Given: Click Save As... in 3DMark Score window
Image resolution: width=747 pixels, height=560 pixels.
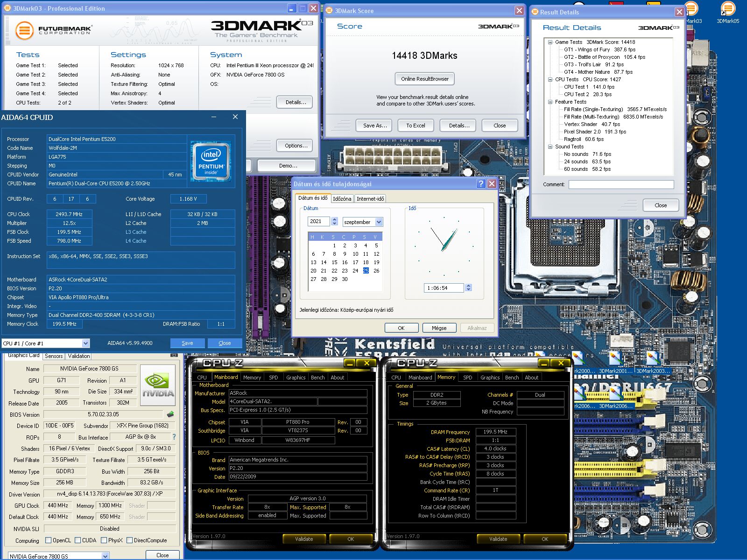Looking at the screenshot, I should point(375,126).
